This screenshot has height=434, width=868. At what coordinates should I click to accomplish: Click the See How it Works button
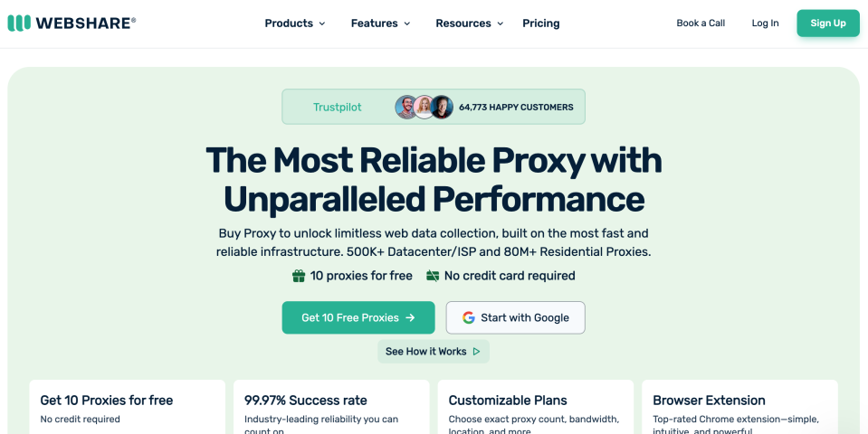coord(433,352)
